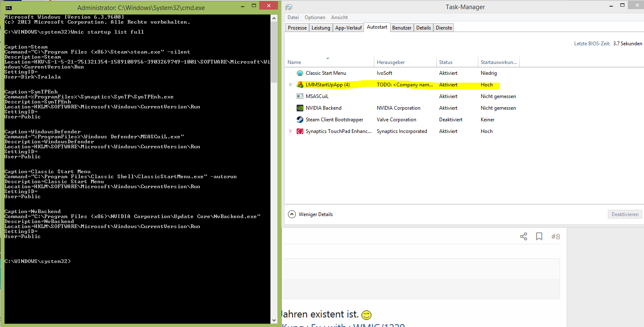The width and height of the screenshot is (644, 327).
Task: Click the 'TODO: <Company nam...' publisher cell
Action: pos(405,85)
